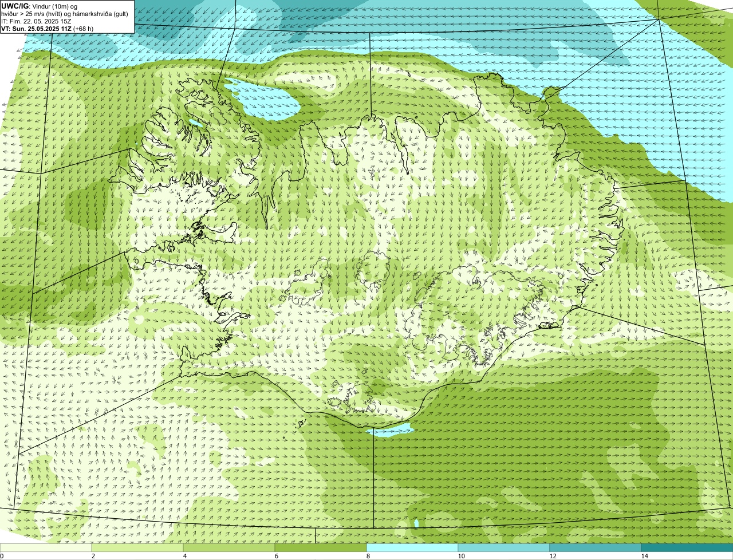Click the tiny cyan spot near the bottom gridline
The width and height of the screenshot is (733, 560).
click(x=416, y=523)
